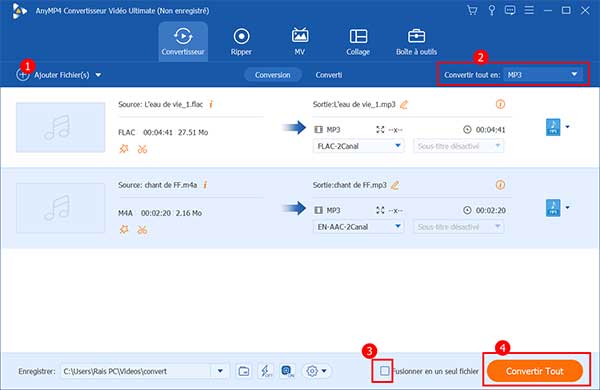
Task: Rename output L'eau de vie_1.mp3 with pencil icon
Action: pyautogui.click(x=404, y=104)
